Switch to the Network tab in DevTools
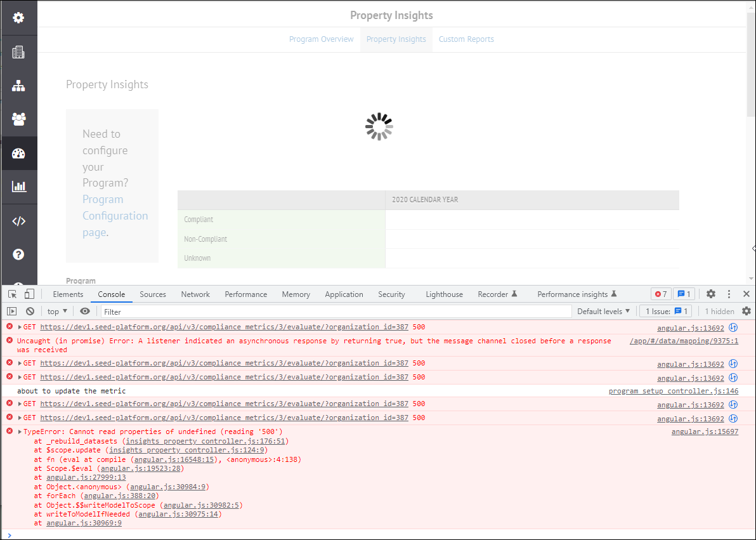The image size is (756, 540). click(195, 294)
